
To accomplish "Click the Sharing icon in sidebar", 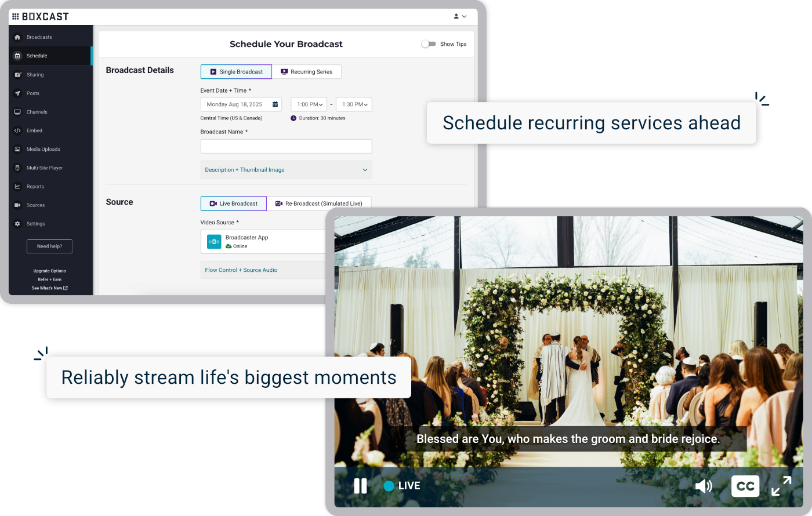I will click(17, 75).
